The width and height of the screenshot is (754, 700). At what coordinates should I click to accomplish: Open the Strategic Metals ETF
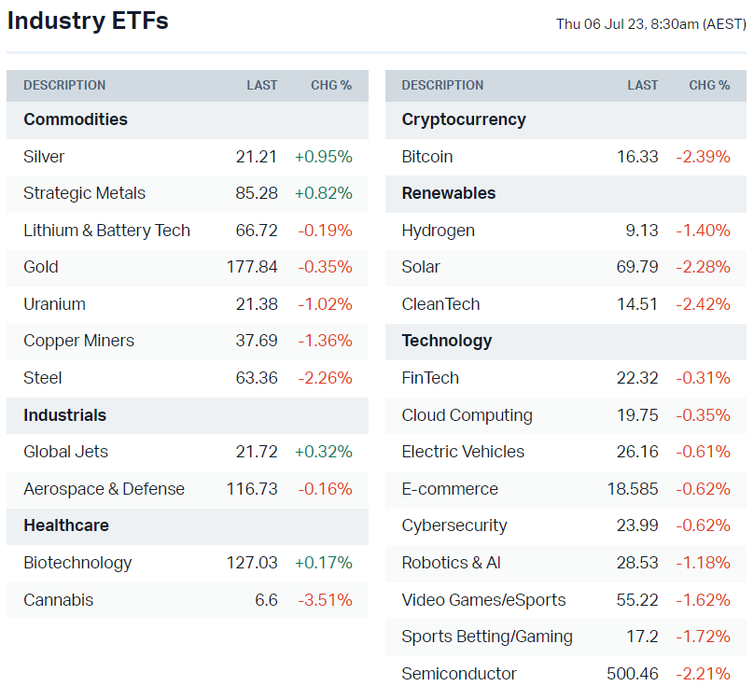[x=84, y=193]
